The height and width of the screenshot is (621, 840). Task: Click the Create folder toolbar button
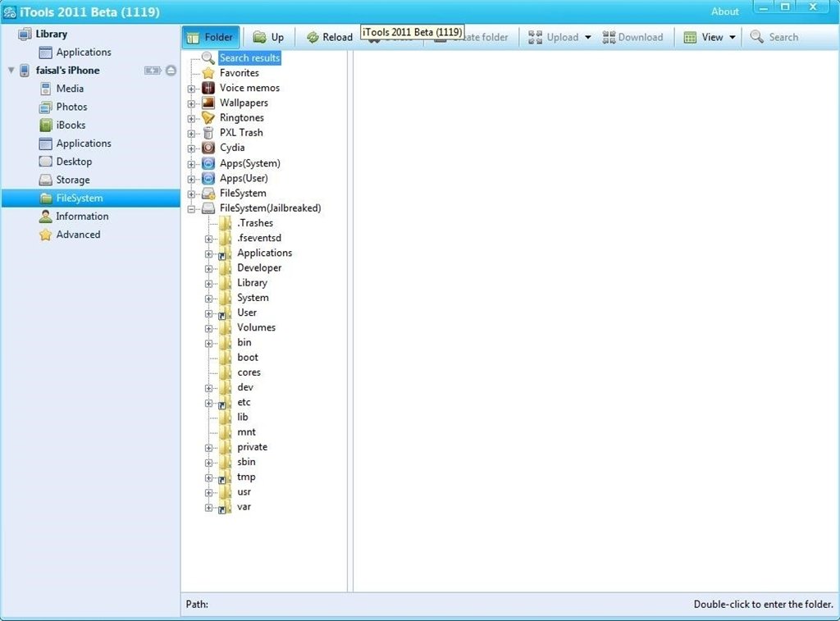(x=471, y=37)
